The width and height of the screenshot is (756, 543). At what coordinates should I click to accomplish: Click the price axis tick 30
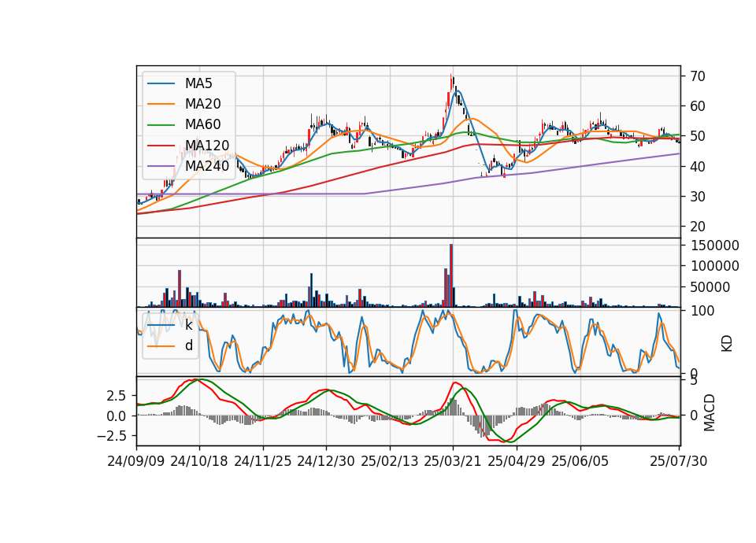tap(698, 197)
